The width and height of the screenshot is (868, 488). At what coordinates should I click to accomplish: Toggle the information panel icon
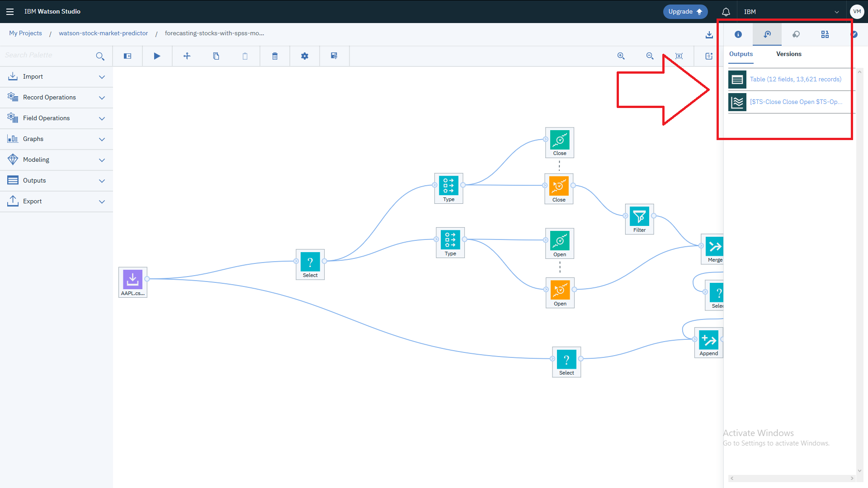coord(738,34)
